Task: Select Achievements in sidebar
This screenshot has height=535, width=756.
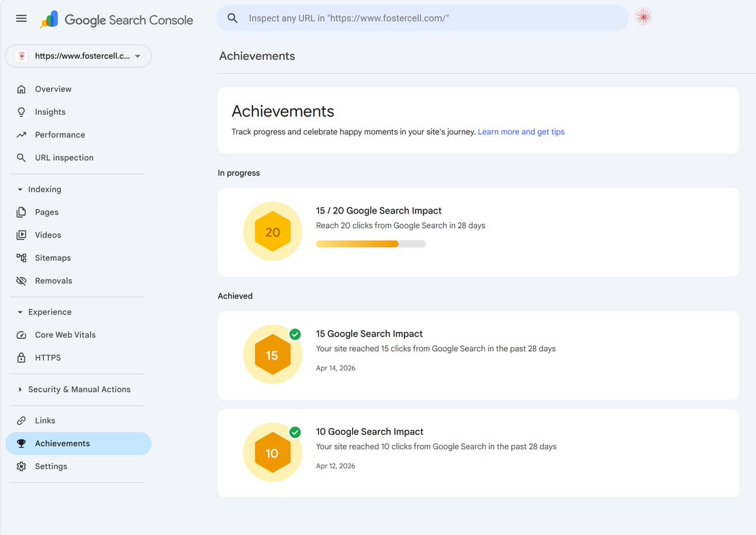Action: coord(78,444)
